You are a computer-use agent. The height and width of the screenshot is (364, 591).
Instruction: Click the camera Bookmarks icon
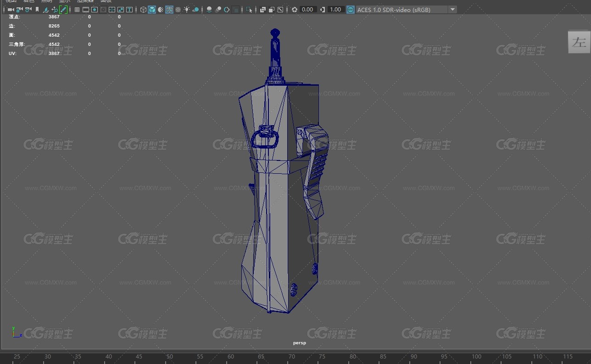tap(37, 10)
